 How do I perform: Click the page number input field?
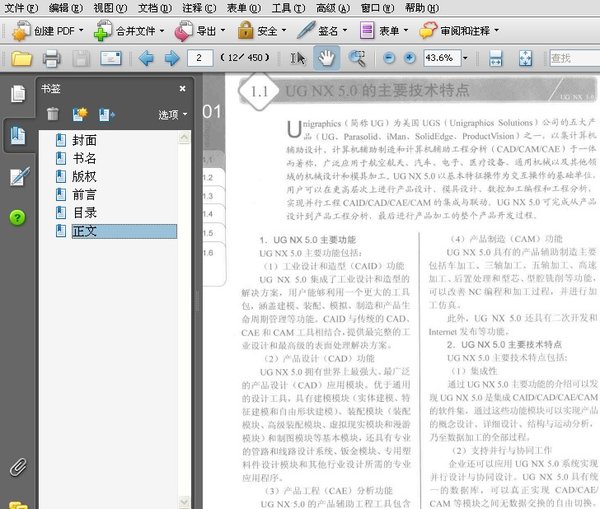(x=200, y=59)
